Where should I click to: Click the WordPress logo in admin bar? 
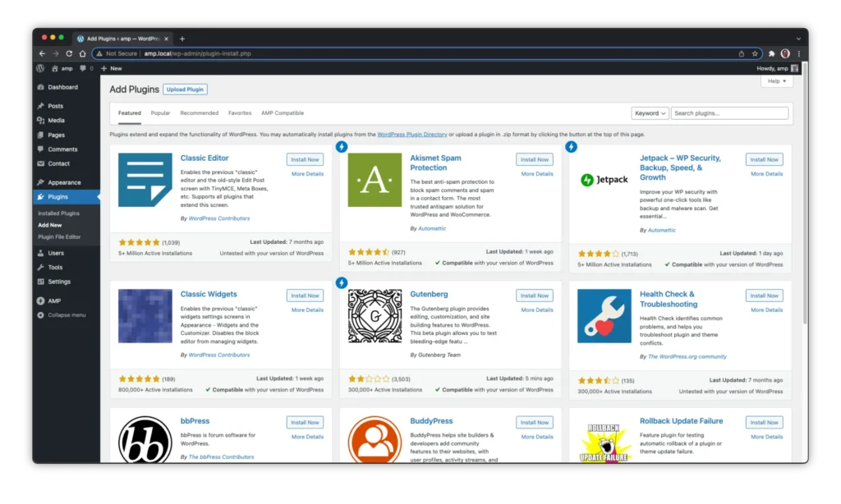pyautogui.click(x=40, y=69)
